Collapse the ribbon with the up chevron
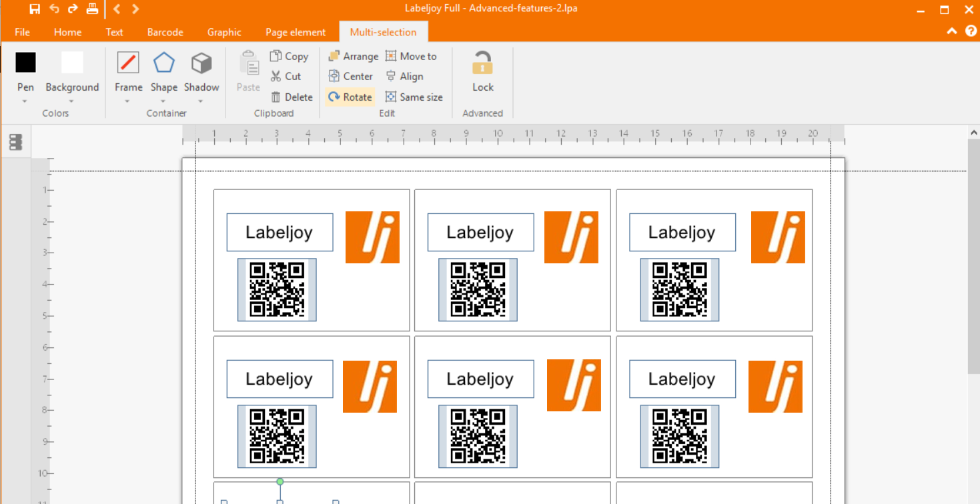Image resolution: width=980 pixels, height=504 pixels. click(952, 31)
